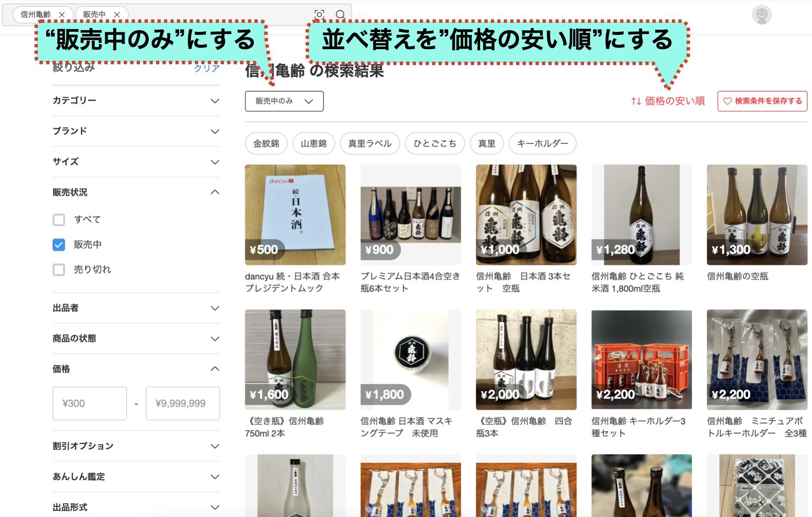Click the クリア filter link
812x517 pixels.
(206, 68)
